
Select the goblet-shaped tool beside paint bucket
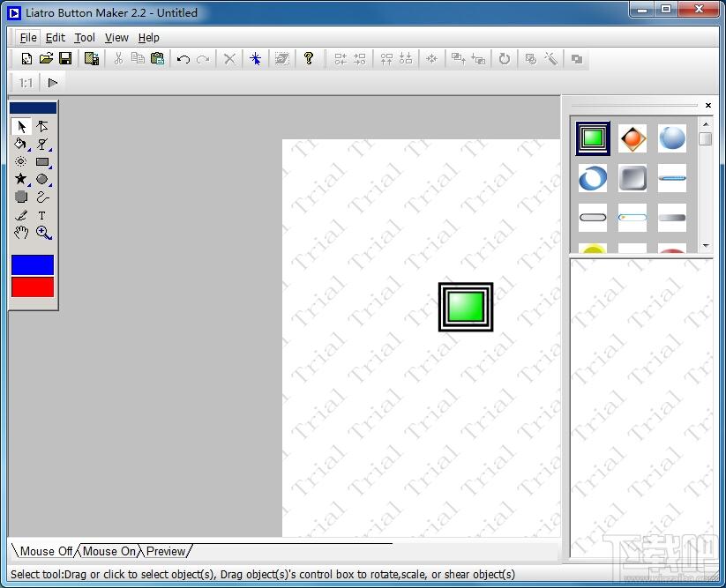click(42, 144)
